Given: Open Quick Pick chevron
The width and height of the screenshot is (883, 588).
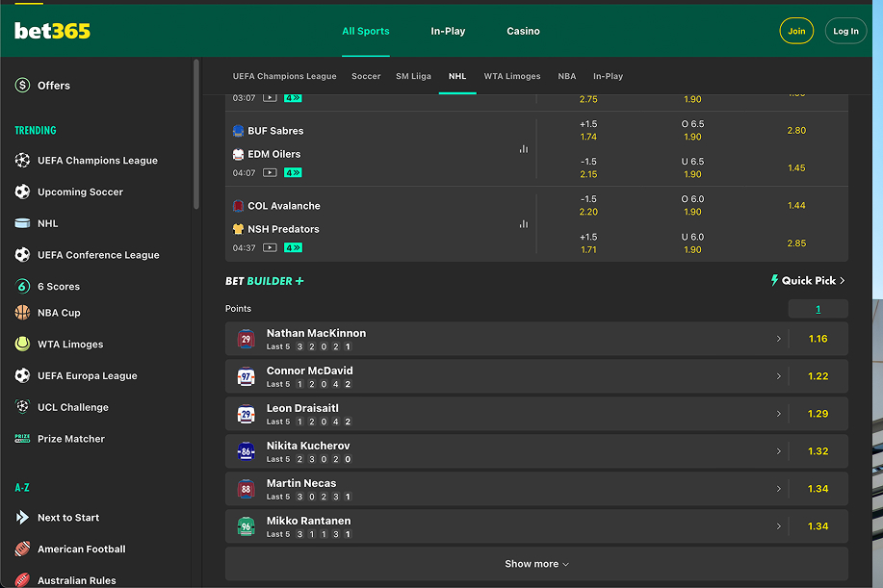Looking at the screenshot, I should pyautogui.click(x=842, y=281).
